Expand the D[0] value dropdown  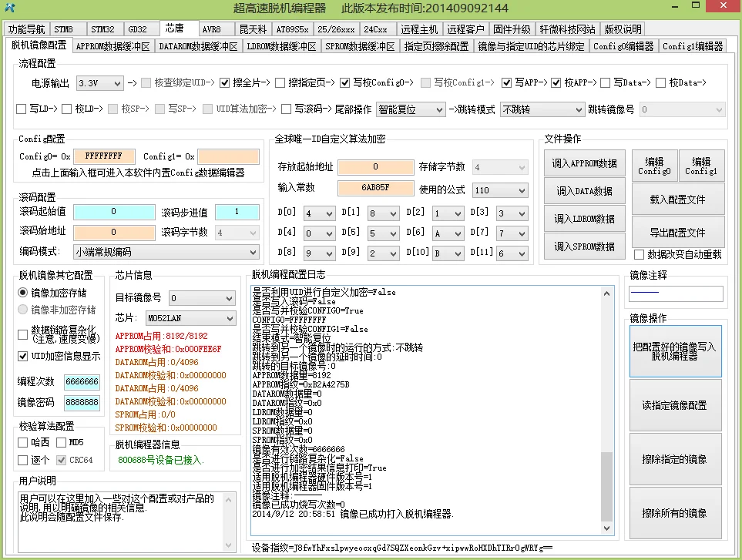coord(320,213)
